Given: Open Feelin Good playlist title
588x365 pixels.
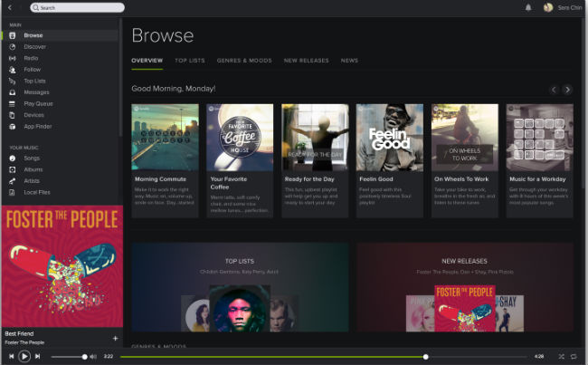Looking at the screenshot, I should pyautogui.click(x=376, y=179).
